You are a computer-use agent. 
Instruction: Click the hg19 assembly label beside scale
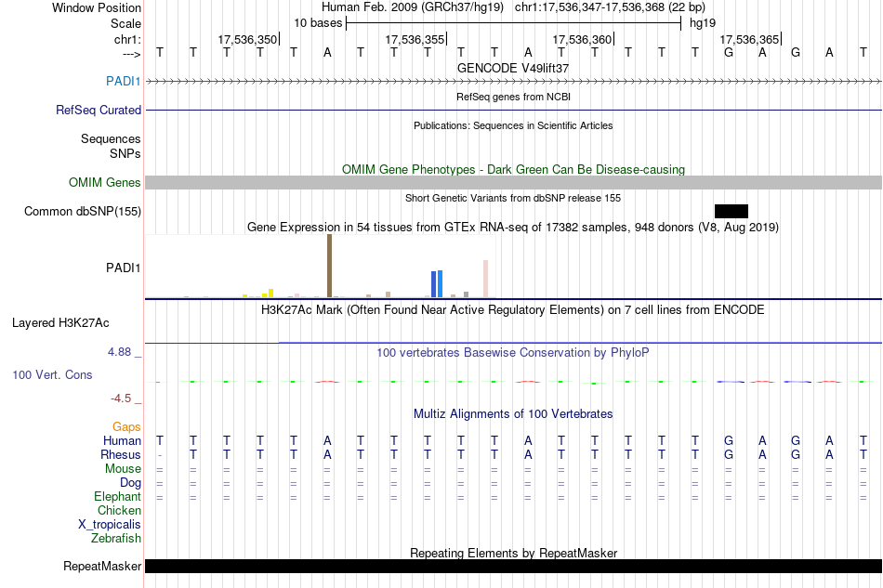[703, 23]
